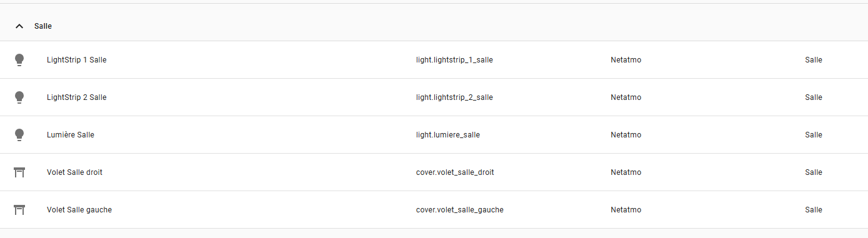868x238 pixels.
Task: Select entity ID light.lightstrip_2_salle
Action: (x=454, y=97)
